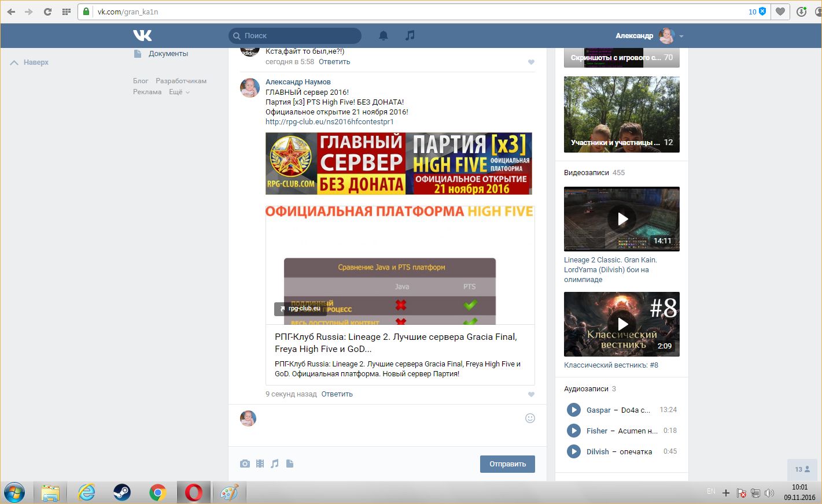Click the rpg-club.eu badge on the preview
The height and width of the screenshot is (504, 822).
coord(301,309)
